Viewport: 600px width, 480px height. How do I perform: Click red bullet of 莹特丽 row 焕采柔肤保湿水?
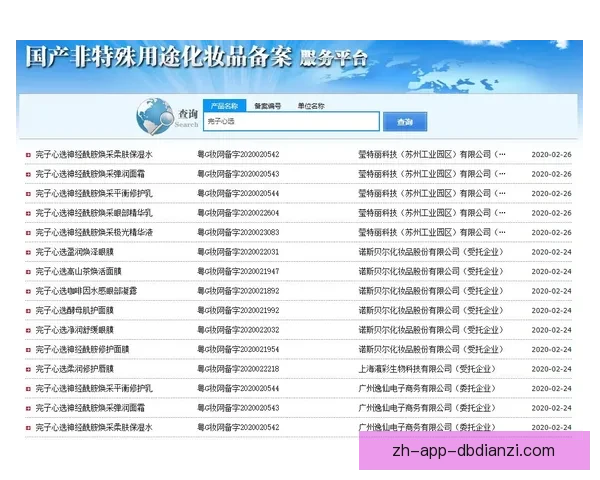pyautogui.click(x=28, y=155)
